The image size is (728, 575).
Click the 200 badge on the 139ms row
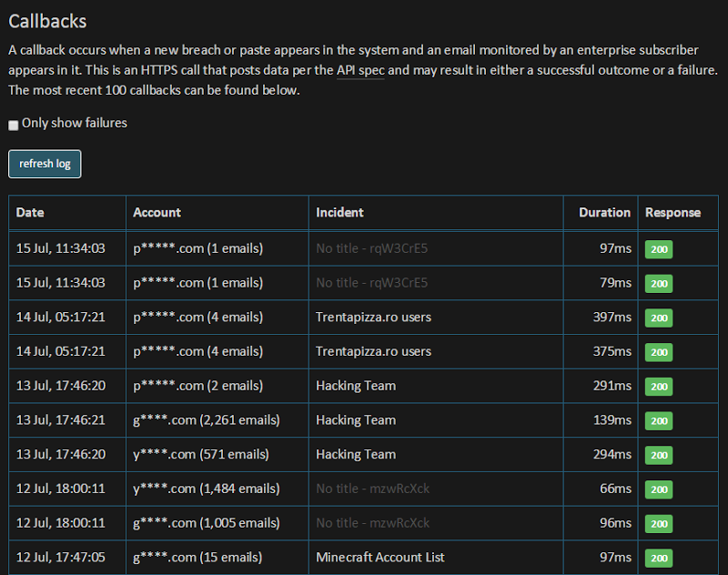click(x=658, y=420)
